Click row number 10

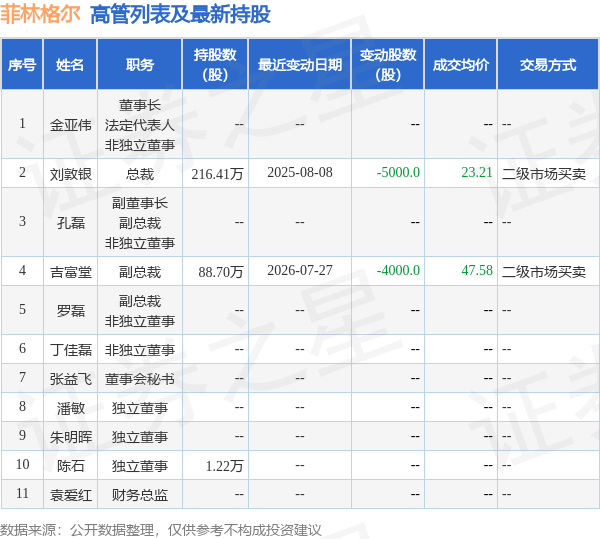pyautogui.click(x=22, y=464)
